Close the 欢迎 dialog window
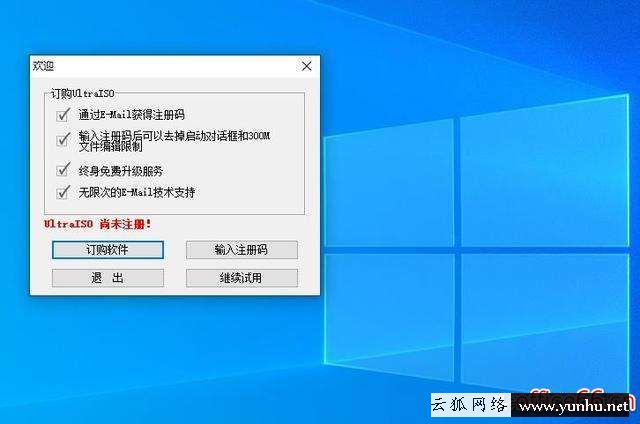 point(307,66)
